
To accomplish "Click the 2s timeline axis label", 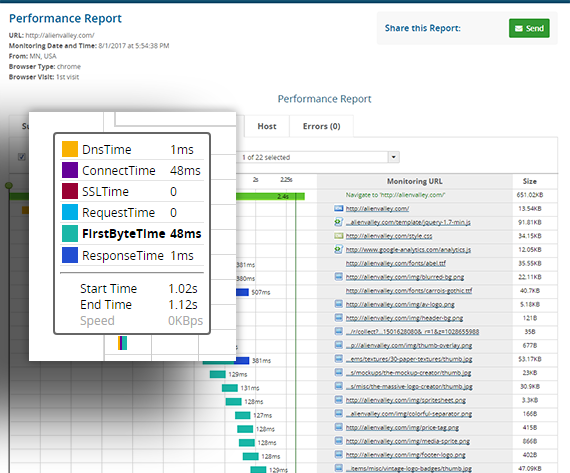I will click(x=256, y=180).
